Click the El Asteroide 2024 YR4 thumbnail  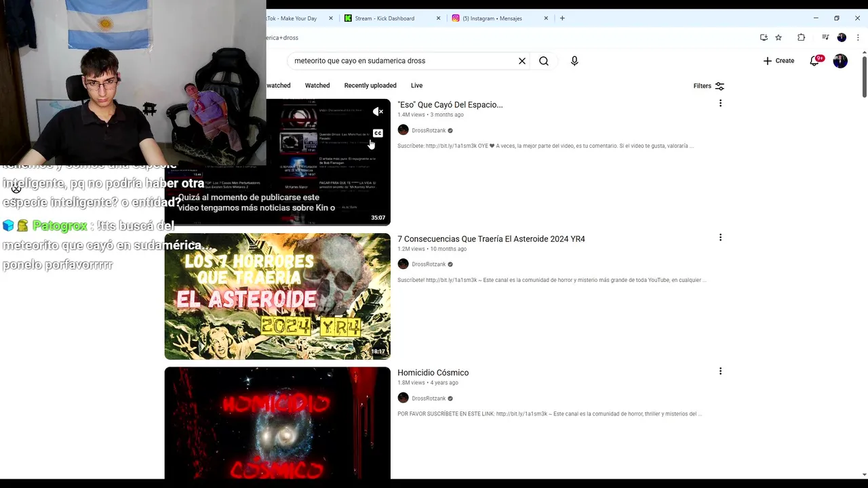tap(277, 296)
